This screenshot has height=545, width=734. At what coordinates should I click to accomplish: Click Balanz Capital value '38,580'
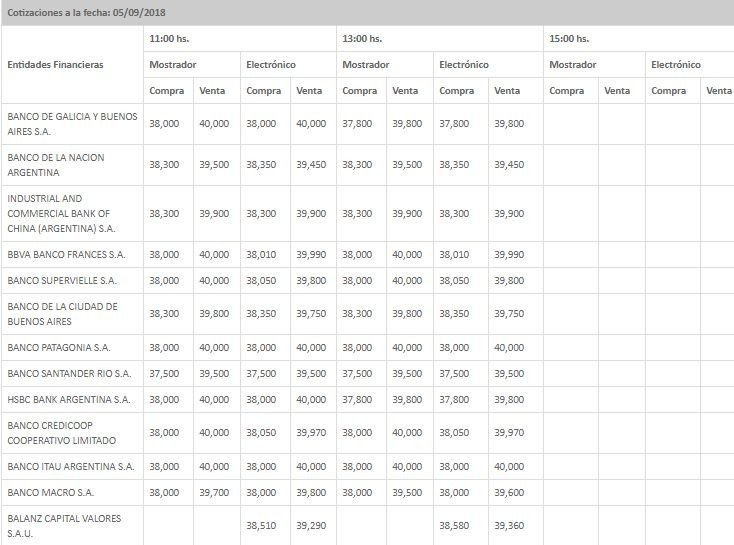click(454, 526)
